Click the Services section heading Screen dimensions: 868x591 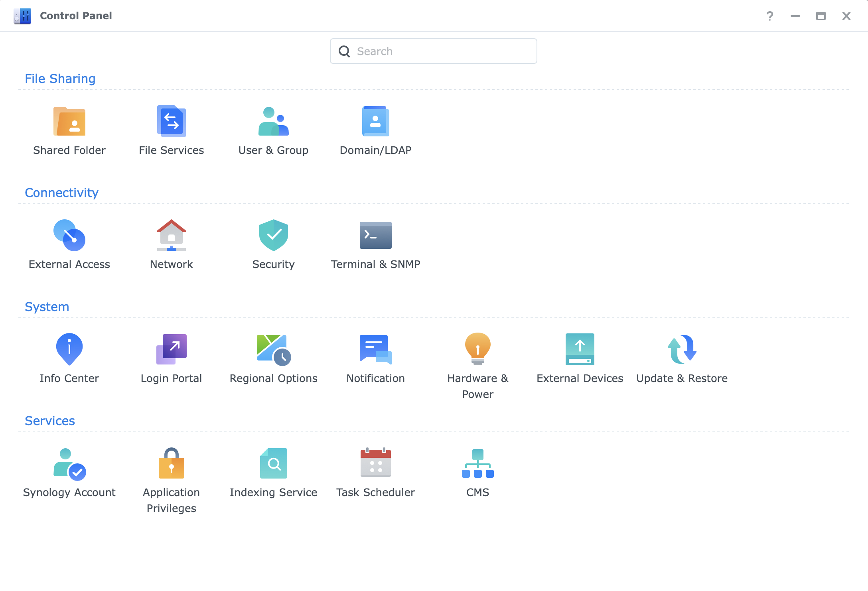[x=50, y=421]
